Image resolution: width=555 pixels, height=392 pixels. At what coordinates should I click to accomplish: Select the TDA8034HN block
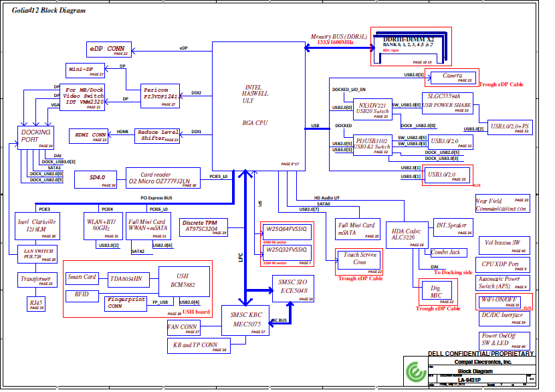point(128,280)
